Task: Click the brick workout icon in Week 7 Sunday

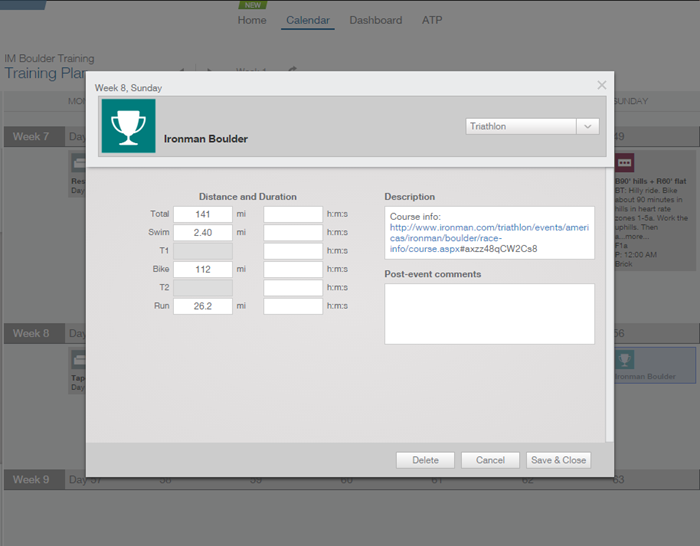Action: (624, 163)
